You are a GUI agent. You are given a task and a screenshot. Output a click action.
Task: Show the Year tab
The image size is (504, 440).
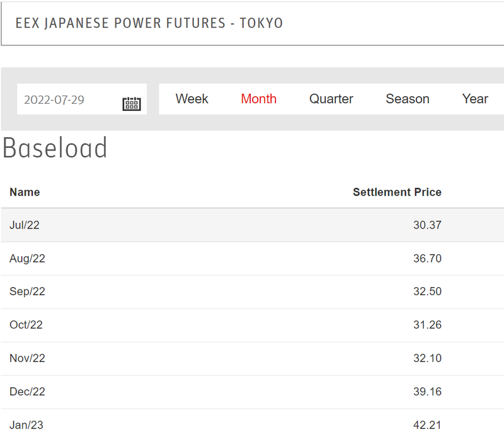pyautogui.click(x=474, y=99)
